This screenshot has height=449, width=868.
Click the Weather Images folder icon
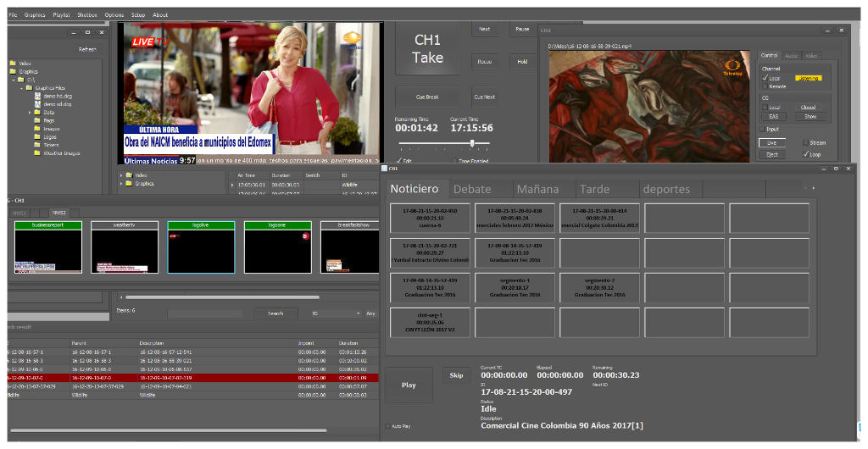tap(37, 152)
